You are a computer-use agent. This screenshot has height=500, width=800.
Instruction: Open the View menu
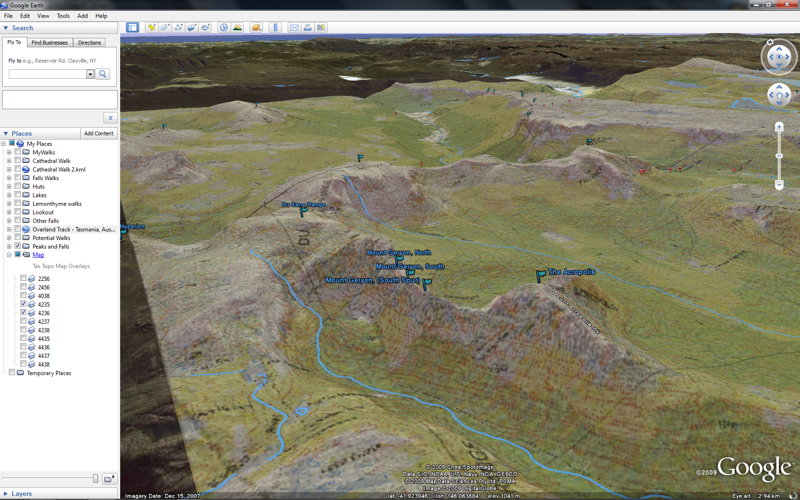click(x=43, y=16)
